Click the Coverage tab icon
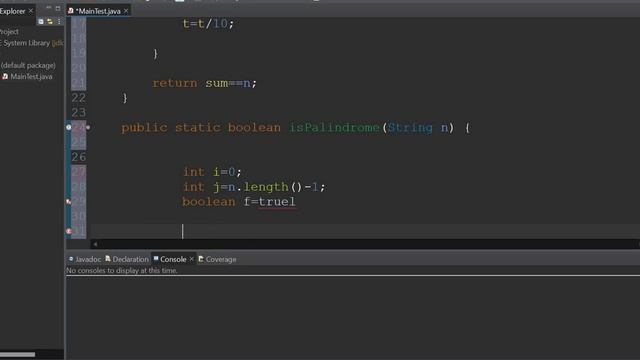The height and width of the screenshot is (360, 640). pyautogui.click(x=201, y=259)
